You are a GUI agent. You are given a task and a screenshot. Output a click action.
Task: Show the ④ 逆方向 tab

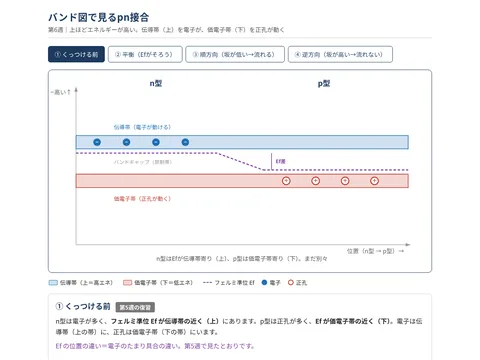click(340, 54)
